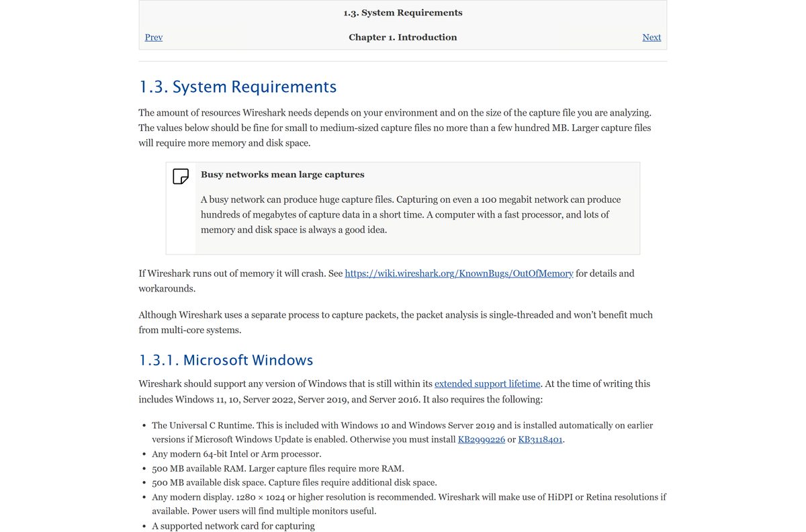Viewport: 806px width, 532px height.
Task: Open the wiki OutOfMemory known bugs link
Action: pyautogui.click(x=459, y=273)
